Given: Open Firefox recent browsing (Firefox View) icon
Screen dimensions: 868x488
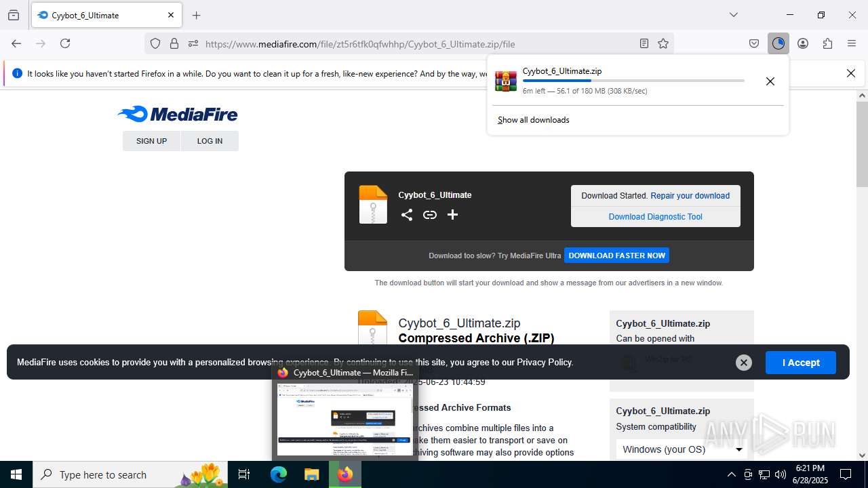Looking at the screenshot, I should (14, 15).
